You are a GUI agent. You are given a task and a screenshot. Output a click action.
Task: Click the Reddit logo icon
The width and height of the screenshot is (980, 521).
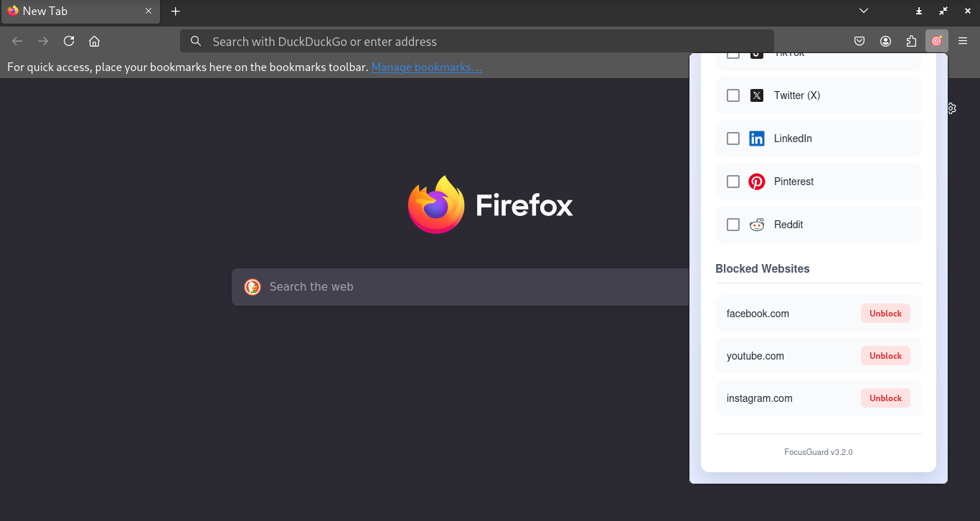pos(757,225)
